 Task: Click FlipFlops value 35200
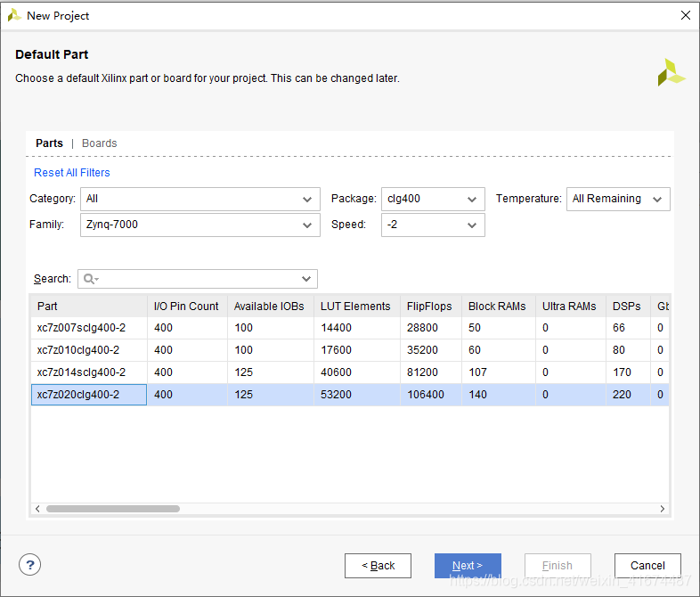[422, 350]
